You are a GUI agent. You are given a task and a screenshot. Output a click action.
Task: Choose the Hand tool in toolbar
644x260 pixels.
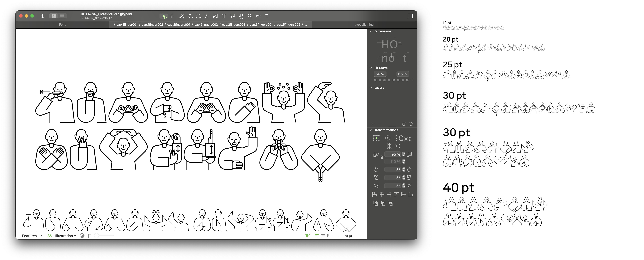(x=241, y=16)
